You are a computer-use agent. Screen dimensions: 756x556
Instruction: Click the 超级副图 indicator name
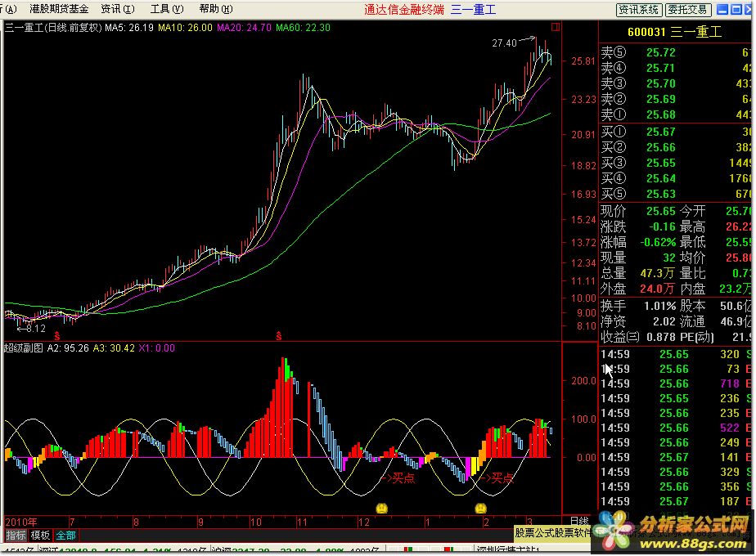tap(24, 347)
